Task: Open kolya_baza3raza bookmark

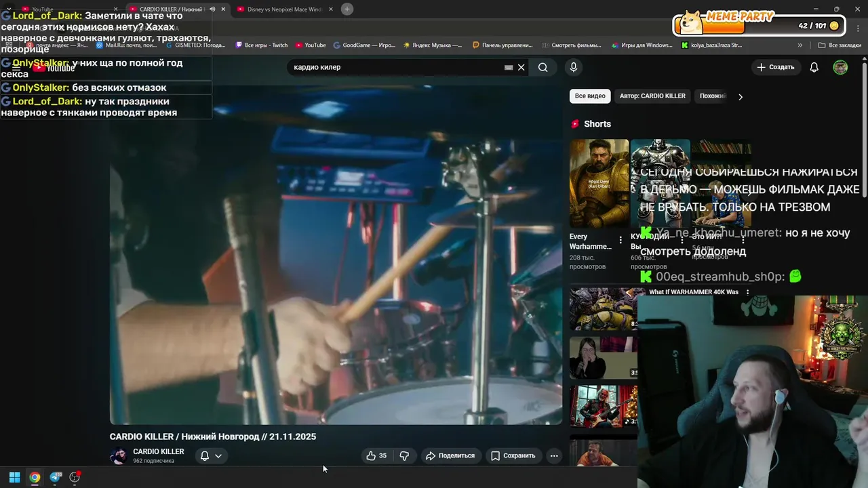Action: [711, 45]
